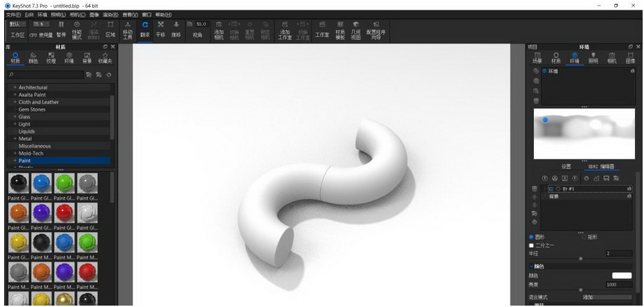The height and width of the screenshot is (307, 644).
Task: Click the blue pin on HDRI preview
Action: point(545,120)
